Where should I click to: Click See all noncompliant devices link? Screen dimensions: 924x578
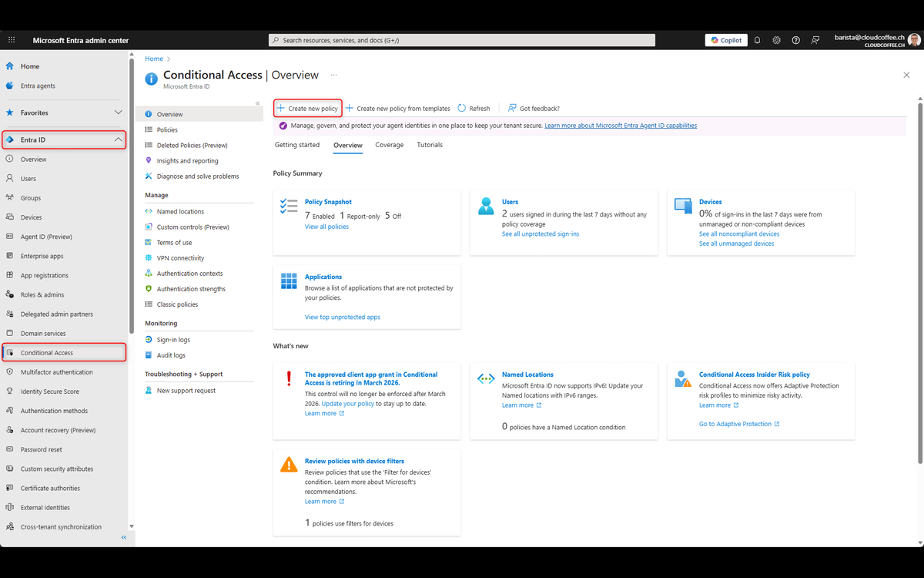(739, 234)
